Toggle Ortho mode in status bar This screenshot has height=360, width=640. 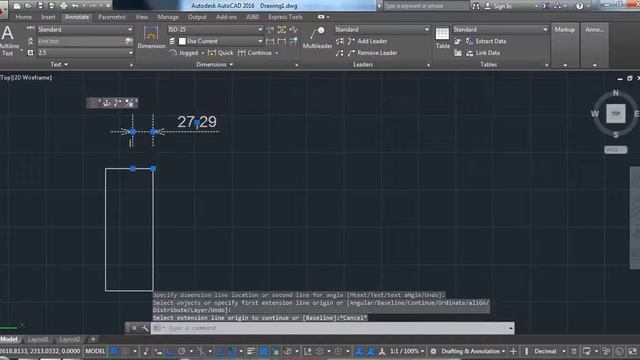tap(169, 351)
